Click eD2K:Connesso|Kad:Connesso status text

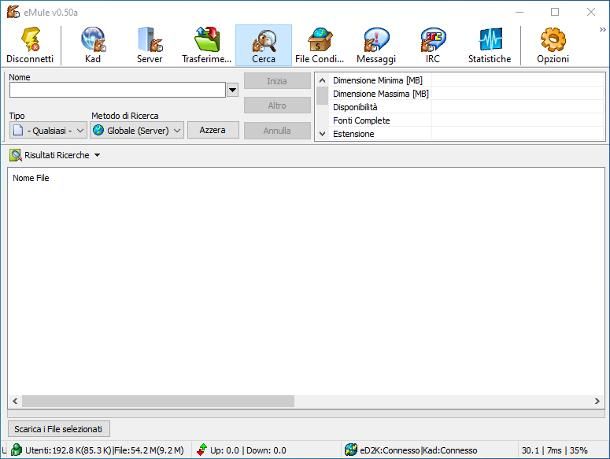click(x=419, y=450)
